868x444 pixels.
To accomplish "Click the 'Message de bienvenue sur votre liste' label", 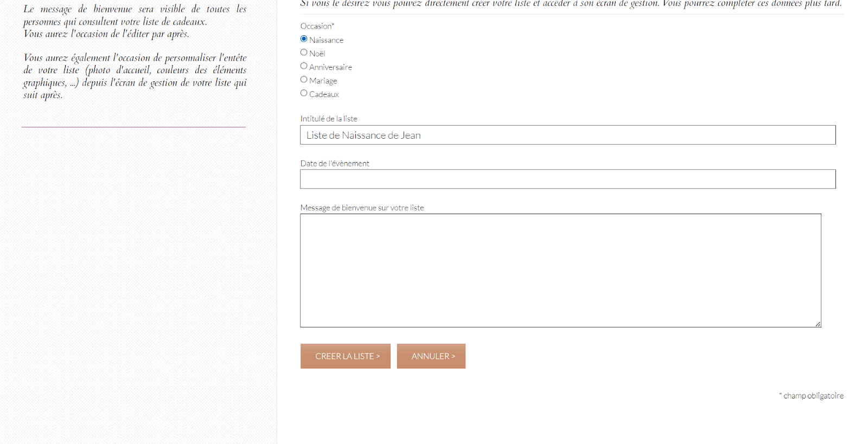I will point(362,208).
